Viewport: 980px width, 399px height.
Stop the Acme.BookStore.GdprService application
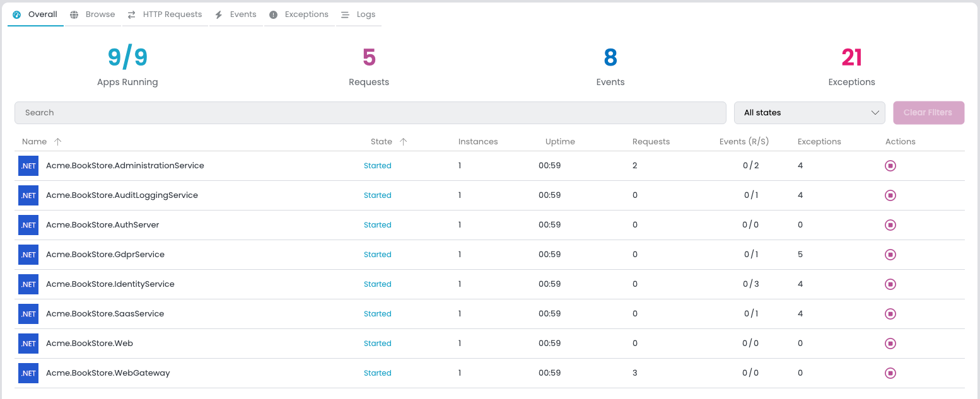pos(890,255)
